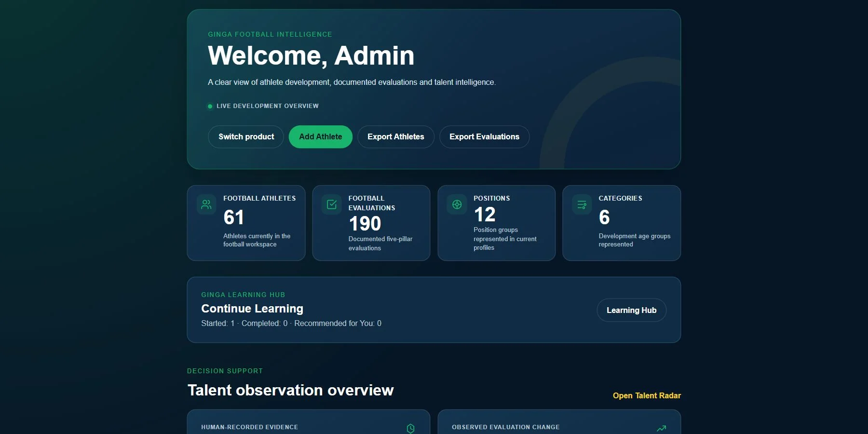868x434 pixels.
Task: Click the Categories list filter icon
Action: (582, 204)
